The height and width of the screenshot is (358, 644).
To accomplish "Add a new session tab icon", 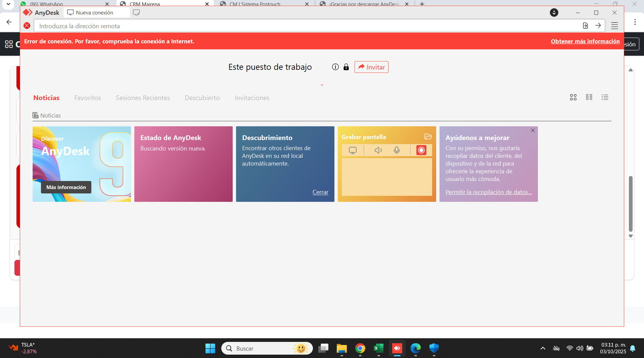I will coord(136,12).
